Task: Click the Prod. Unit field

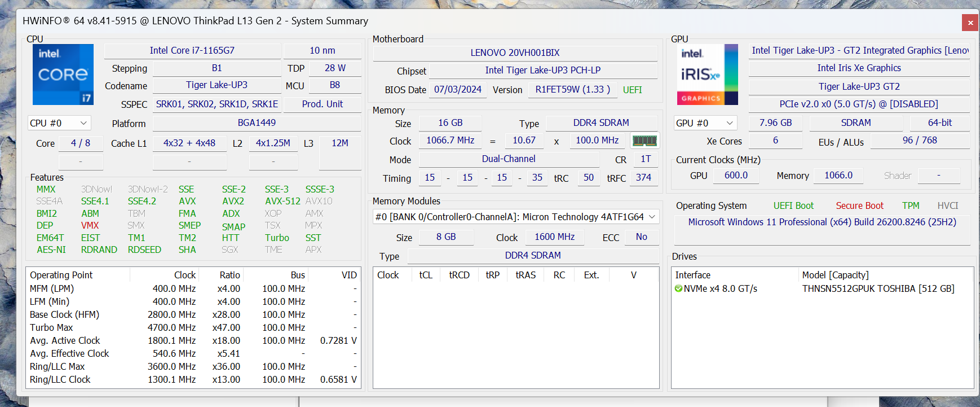Action: 323,104
